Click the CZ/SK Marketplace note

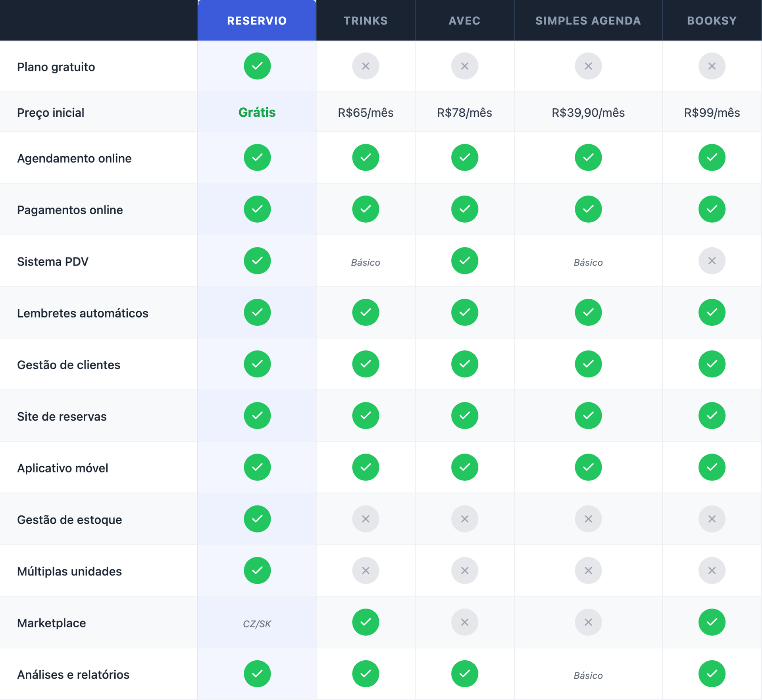coord(257,624)
